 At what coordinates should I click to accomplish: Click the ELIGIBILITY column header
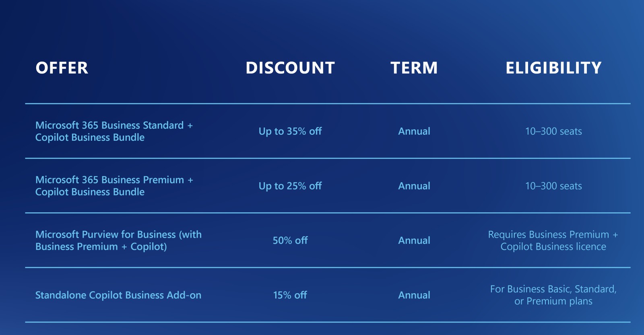point(553,68)
